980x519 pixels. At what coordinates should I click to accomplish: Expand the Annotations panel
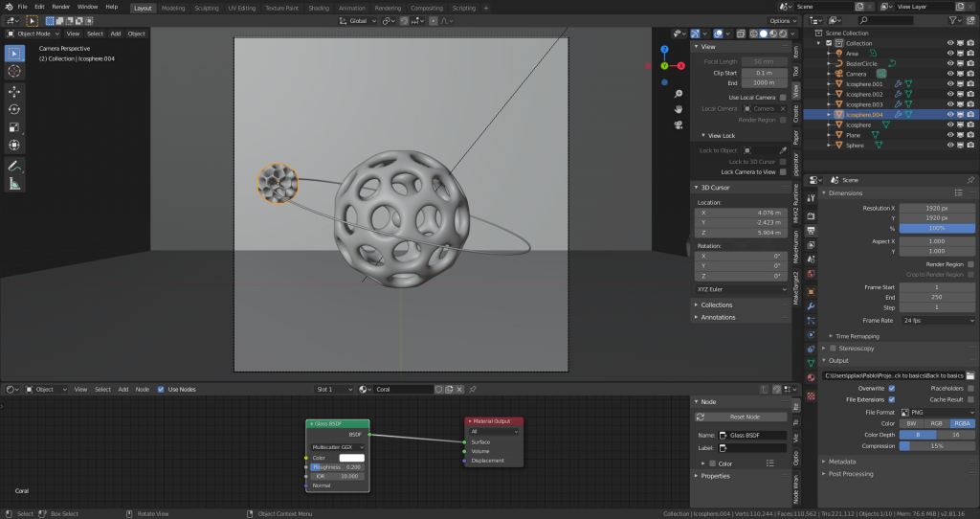(x=718, y=318)
